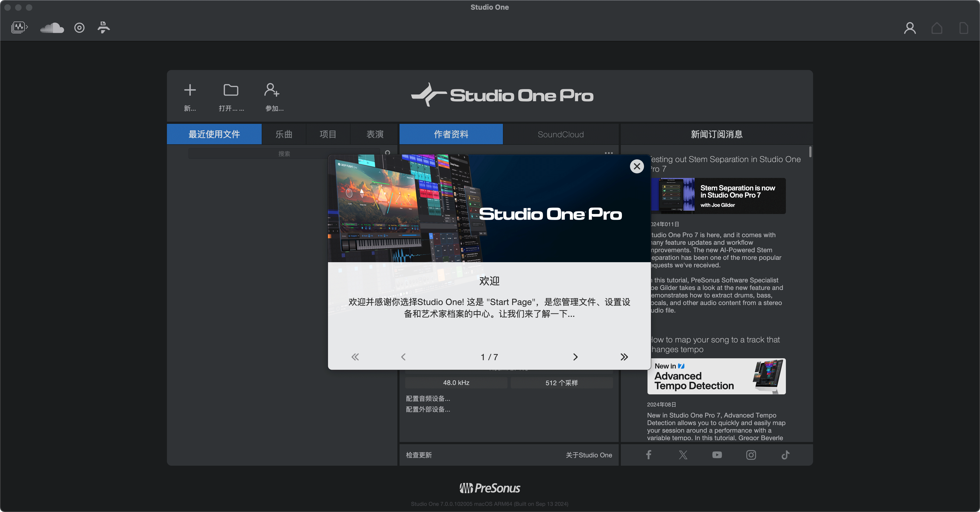Close the welcome dialog with X button
Screen dimensions: 980x512
point(637,166)
